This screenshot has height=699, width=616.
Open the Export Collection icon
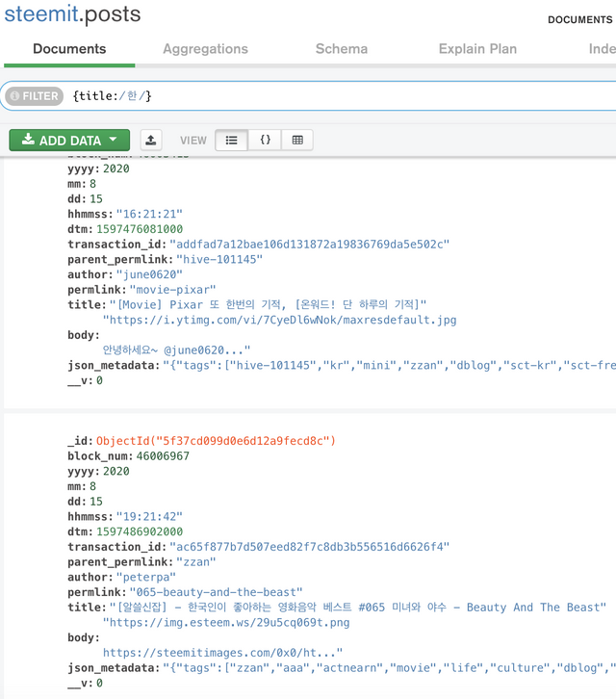tap(151, 140)
